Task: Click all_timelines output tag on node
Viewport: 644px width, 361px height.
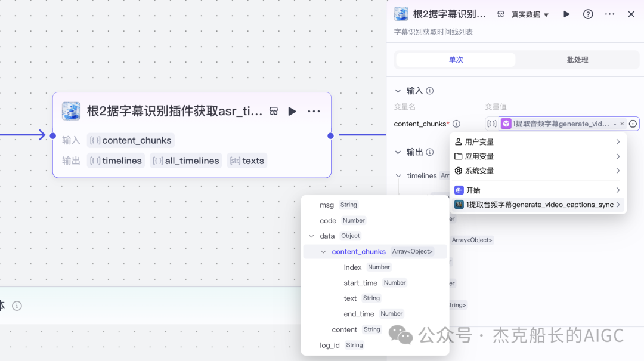Action: point(186,161)
